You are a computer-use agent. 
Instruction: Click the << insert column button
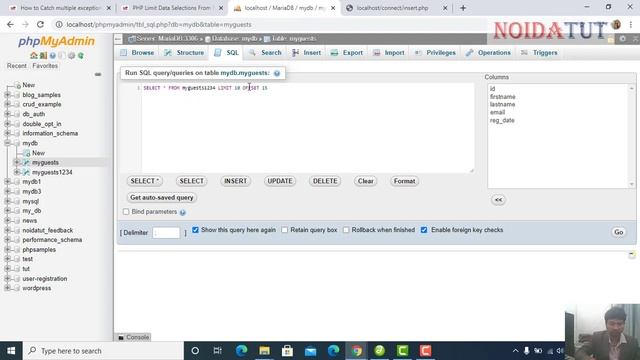pyautogui.click(x=498, y=200)
